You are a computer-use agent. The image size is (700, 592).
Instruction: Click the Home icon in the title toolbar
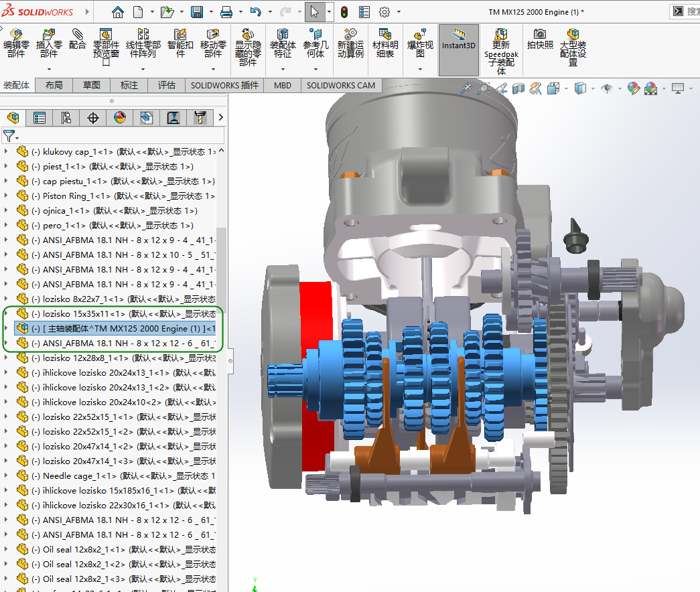point(118,12)
